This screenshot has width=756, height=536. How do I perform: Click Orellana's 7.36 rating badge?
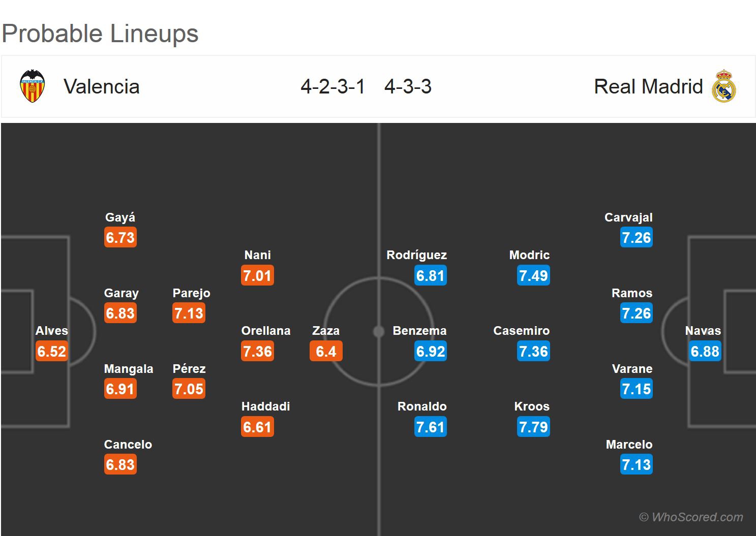[258, 352]
